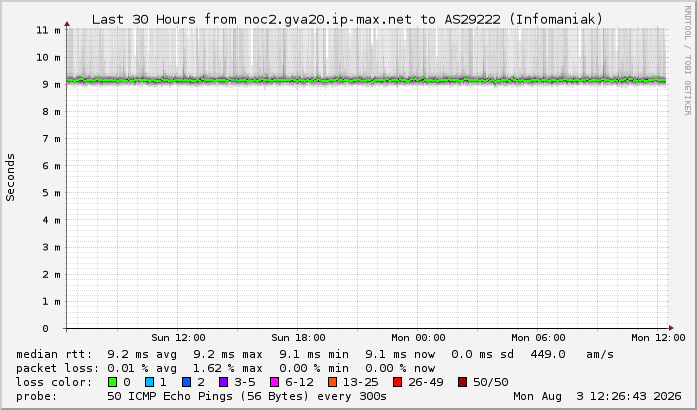This screenshot has width=697, height=410.
Task: Click the 'Sun 18:00' x-axis label
Action: (x=298, y=338)
